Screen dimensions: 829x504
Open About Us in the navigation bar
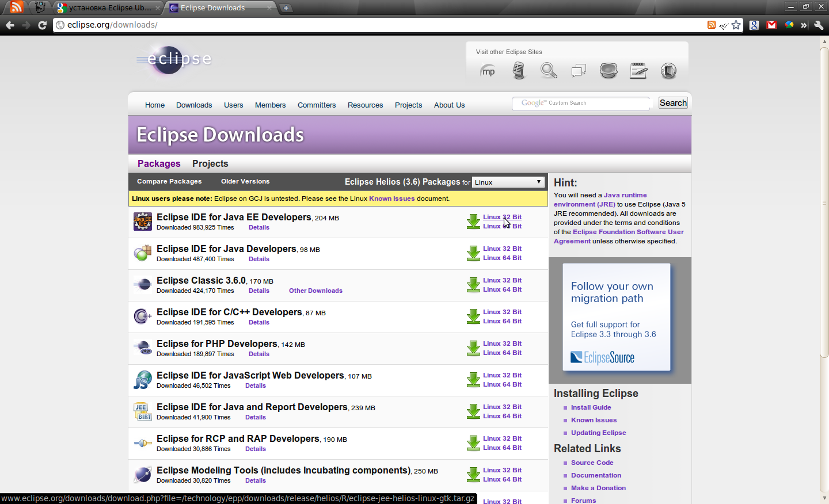click(x=449, y=105)
